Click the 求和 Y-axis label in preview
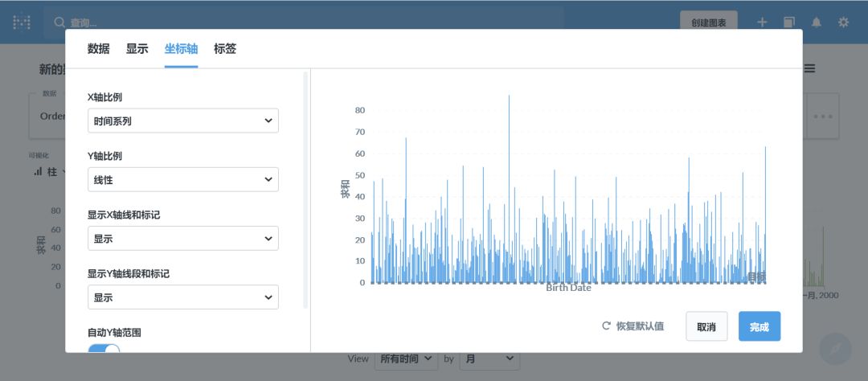This screenshot has width=868, height=381. [x=346, y=190]
